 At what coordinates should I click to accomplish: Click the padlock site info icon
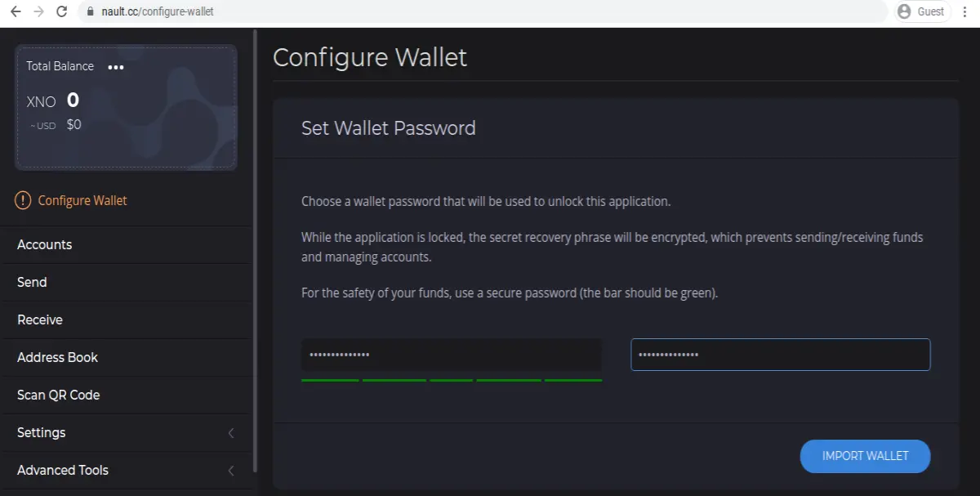tap(91, 12)
